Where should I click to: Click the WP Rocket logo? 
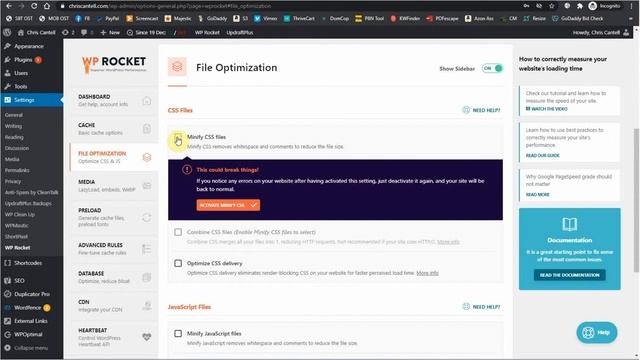[113, 64]
